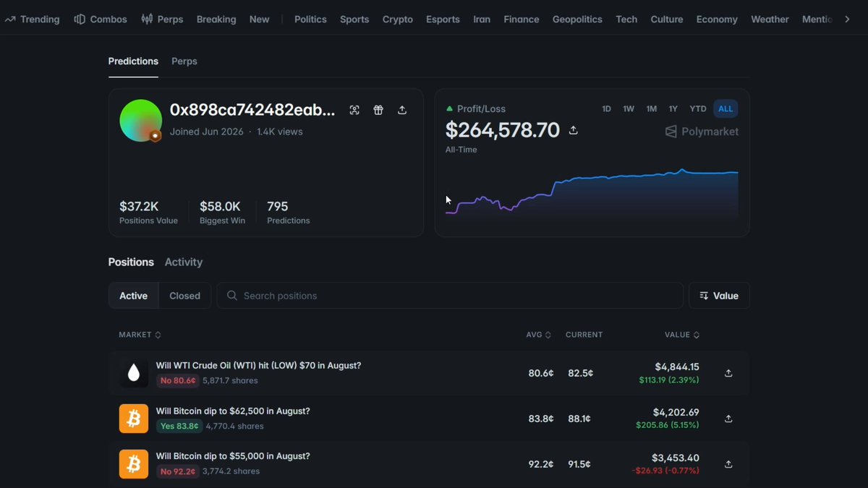Click the WTI Crude Oil droplet market icon
Image resolution: width=868 pixels, height=488 pixels.
134,373
